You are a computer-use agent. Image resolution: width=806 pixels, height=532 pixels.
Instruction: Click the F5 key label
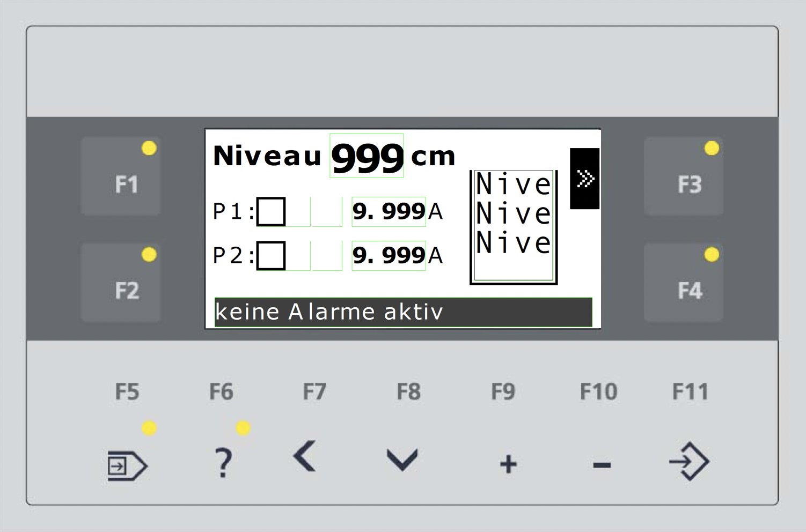[x=127, y=391]
